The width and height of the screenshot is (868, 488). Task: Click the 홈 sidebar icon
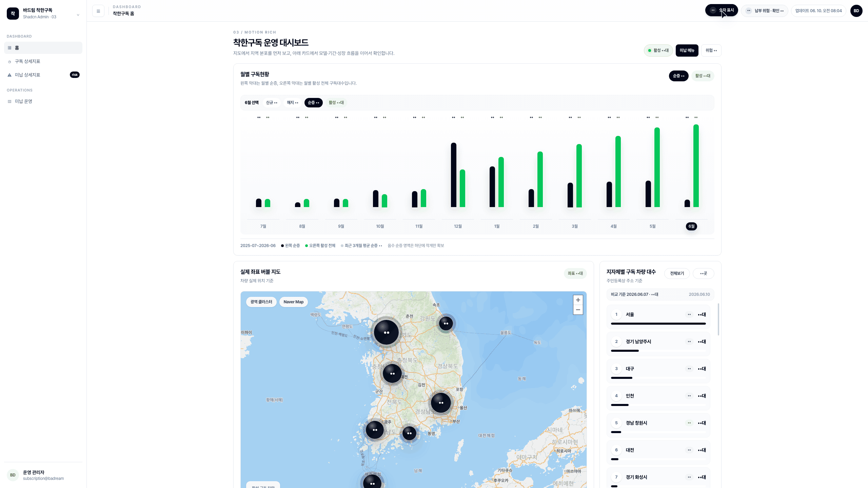[9, 48]
